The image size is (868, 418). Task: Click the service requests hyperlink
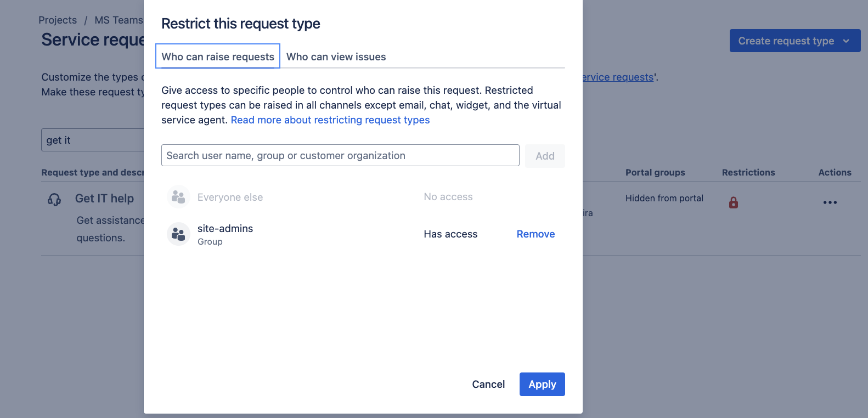click(618, 77)
